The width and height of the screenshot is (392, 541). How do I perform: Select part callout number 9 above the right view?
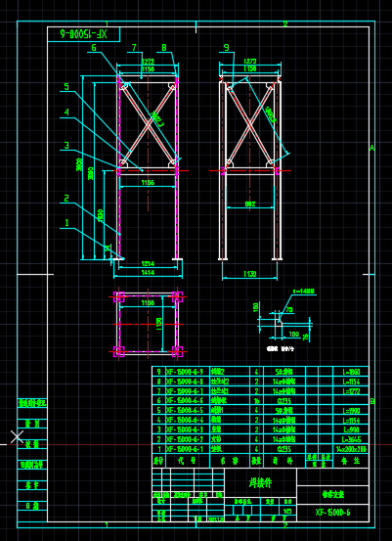tap(227, 47)
